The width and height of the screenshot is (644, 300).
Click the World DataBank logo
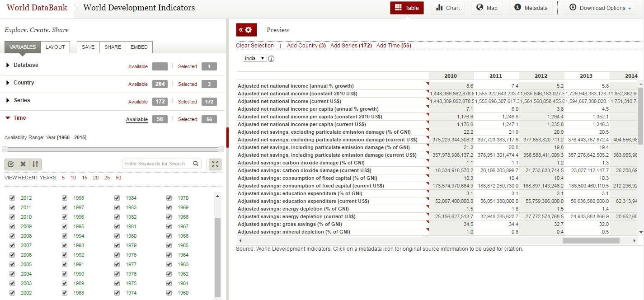[37, 8]
